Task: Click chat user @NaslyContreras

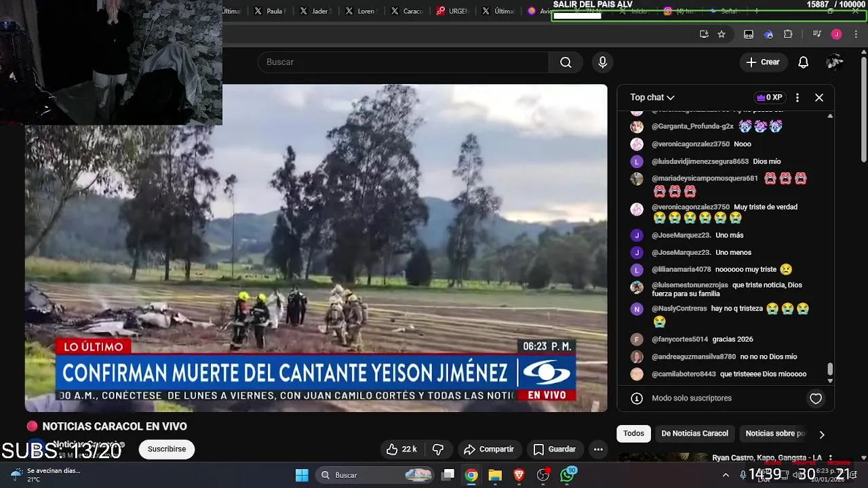Action: point(679,308)
